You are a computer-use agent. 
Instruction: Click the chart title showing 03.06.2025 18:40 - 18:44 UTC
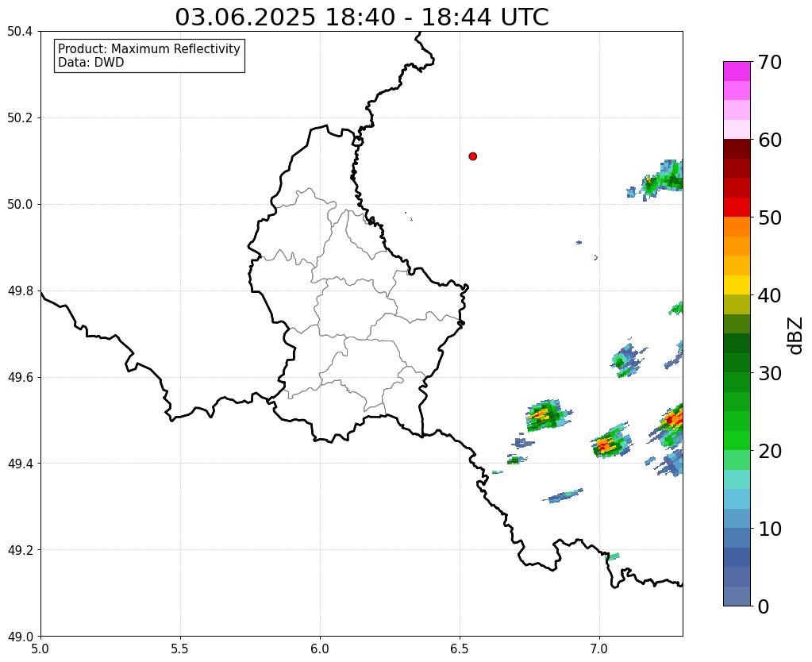click(x=361, y=17)
